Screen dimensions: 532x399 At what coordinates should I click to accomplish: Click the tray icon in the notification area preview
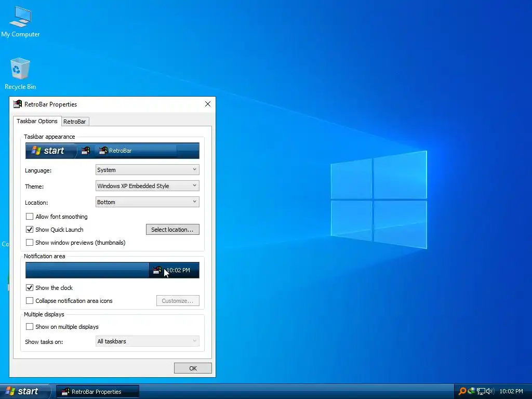point(156,270)
